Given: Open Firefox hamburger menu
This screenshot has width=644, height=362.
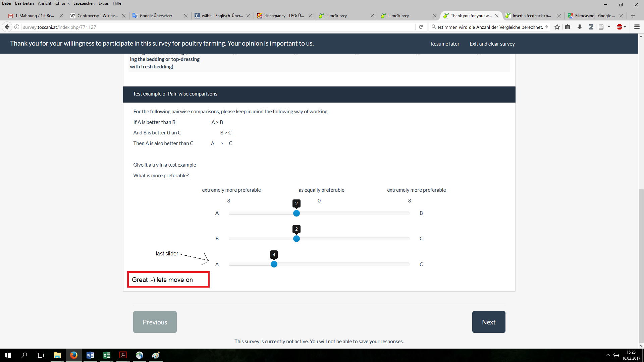Looking at the screenshot, I should pyautogui.click(x=637, y=27).
